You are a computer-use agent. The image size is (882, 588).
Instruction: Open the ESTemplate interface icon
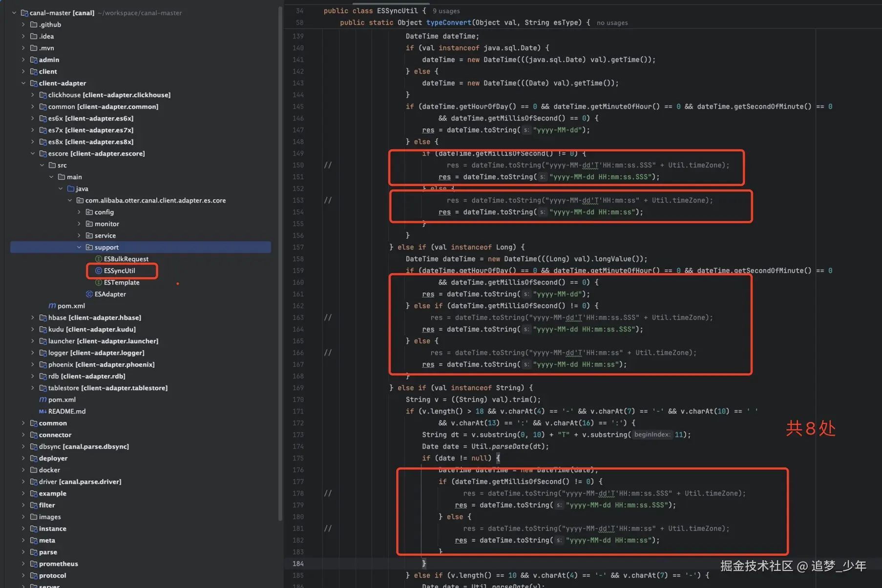coord(98,282)
